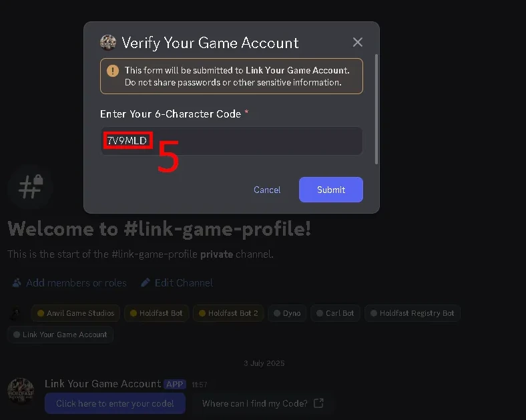Click the 6-character code input field
Screen dimensions: 526x420
[x=232, y=141]
